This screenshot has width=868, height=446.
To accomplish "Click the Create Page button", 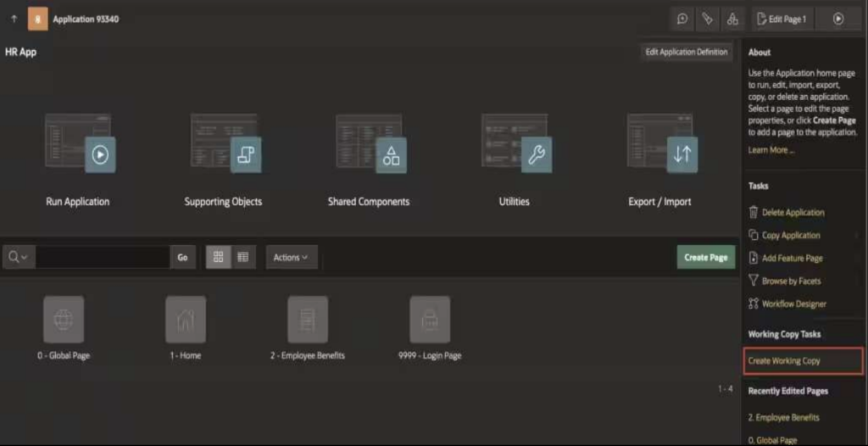I will coord(705,257).
